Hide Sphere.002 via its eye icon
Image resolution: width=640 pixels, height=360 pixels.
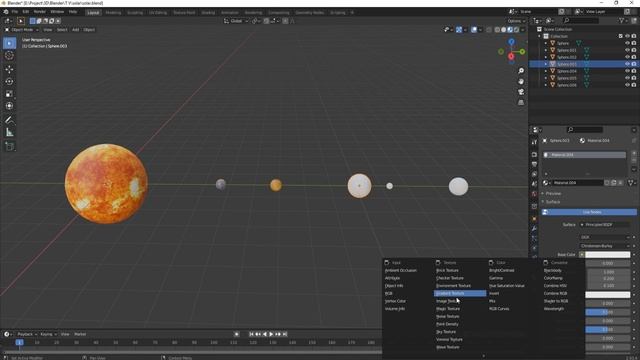pyautogui.click(x=627, y=57)
